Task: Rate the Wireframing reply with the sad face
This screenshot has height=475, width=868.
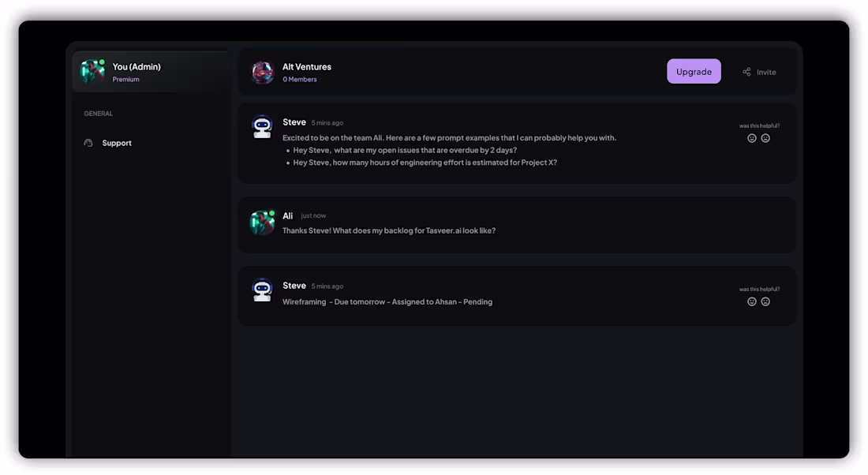Action: tap(765, 301)
